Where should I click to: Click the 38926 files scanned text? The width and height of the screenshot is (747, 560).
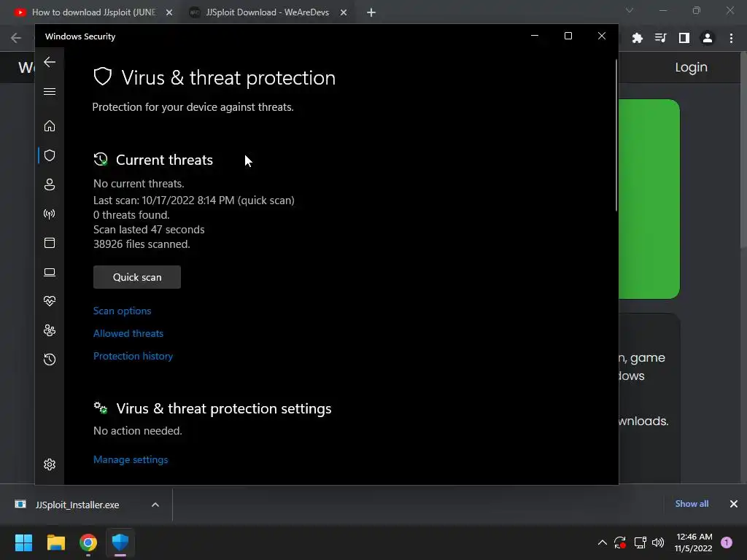[x=142, y=244]
